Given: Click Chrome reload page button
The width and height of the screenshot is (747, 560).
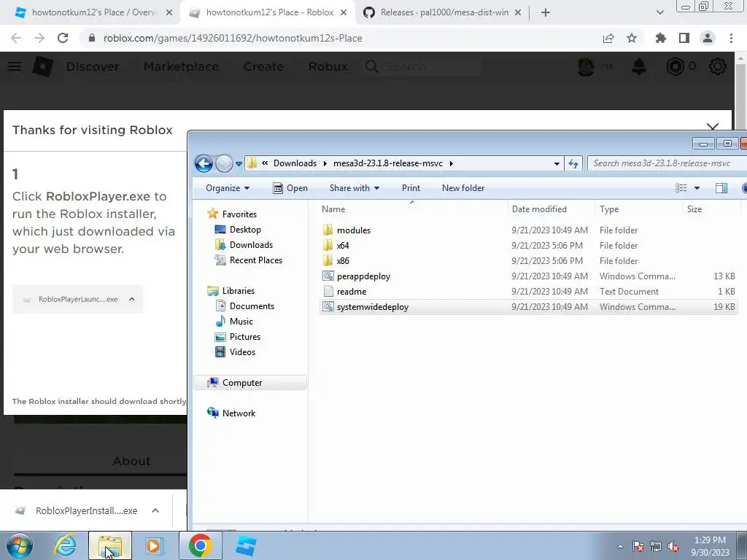Looking at the screenshot, I should click(63, 38).
